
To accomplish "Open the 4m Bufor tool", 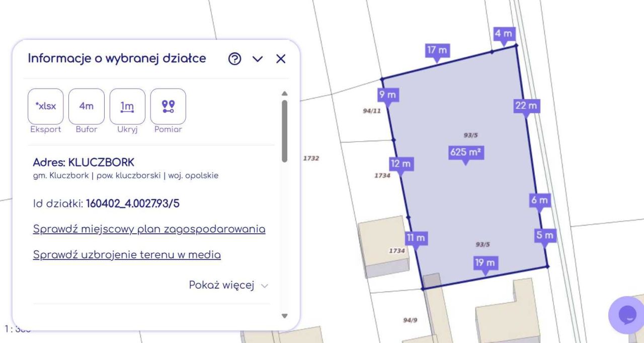I will click(86, 106).
